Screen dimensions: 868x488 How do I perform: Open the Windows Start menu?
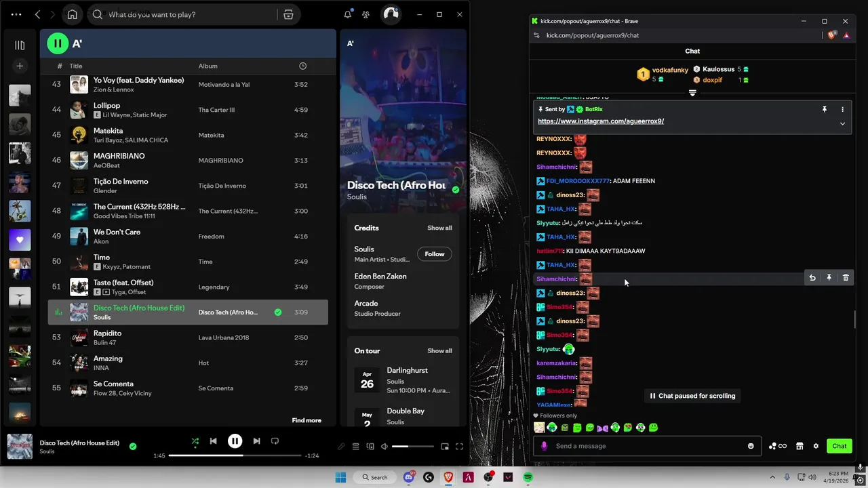340,477
